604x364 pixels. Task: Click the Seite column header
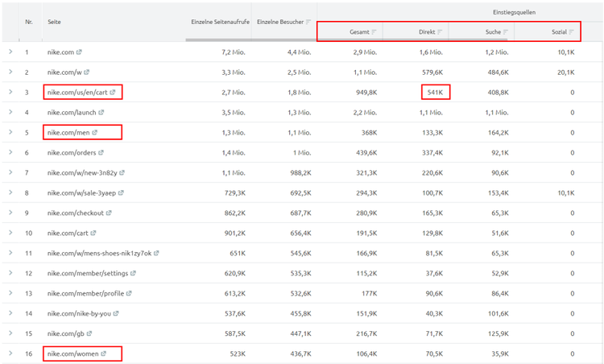click(x=54, y=22)
